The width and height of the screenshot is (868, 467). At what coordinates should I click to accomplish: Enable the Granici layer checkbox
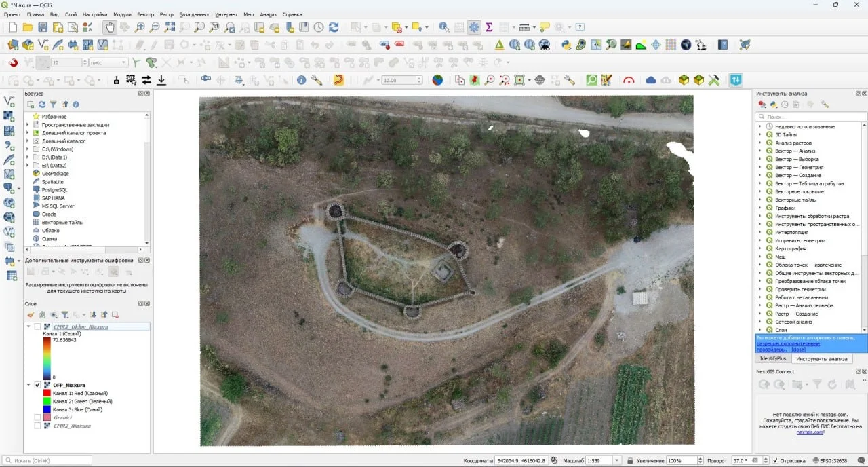pos(37,417)
